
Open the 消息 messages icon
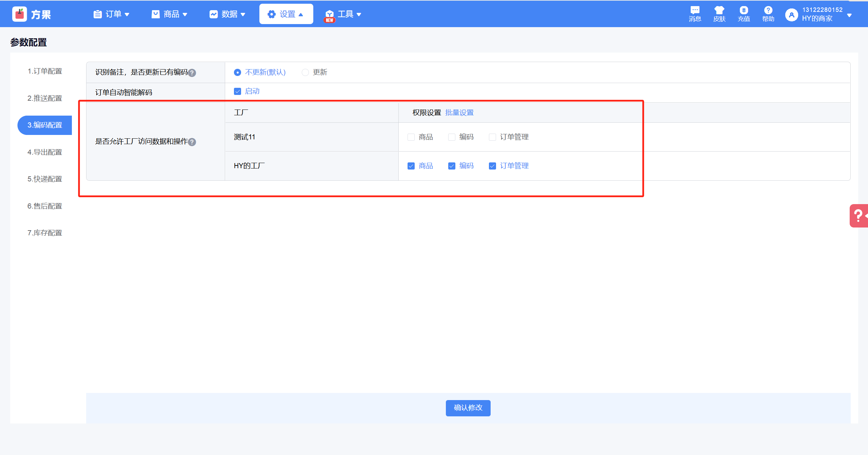tap(695, 10)
